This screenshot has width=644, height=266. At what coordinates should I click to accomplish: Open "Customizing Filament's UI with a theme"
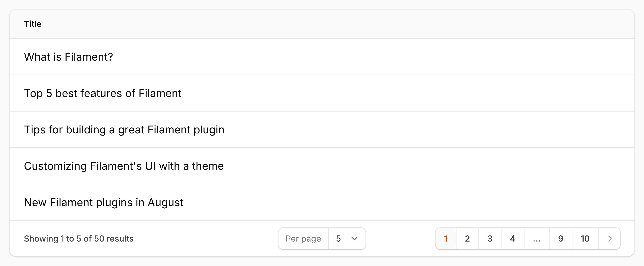(124, 166)
